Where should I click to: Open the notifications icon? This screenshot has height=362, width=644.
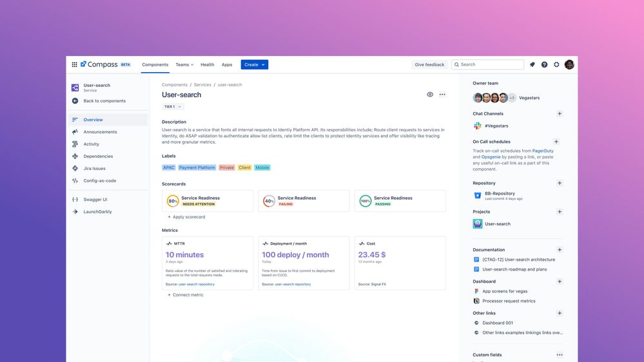[x=532, y=64]
